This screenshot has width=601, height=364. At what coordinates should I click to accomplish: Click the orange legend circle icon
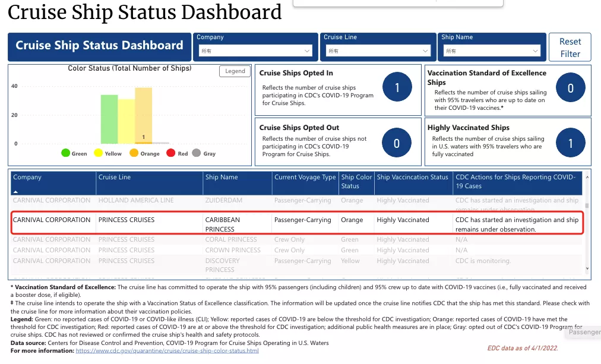tap(134, 153)
